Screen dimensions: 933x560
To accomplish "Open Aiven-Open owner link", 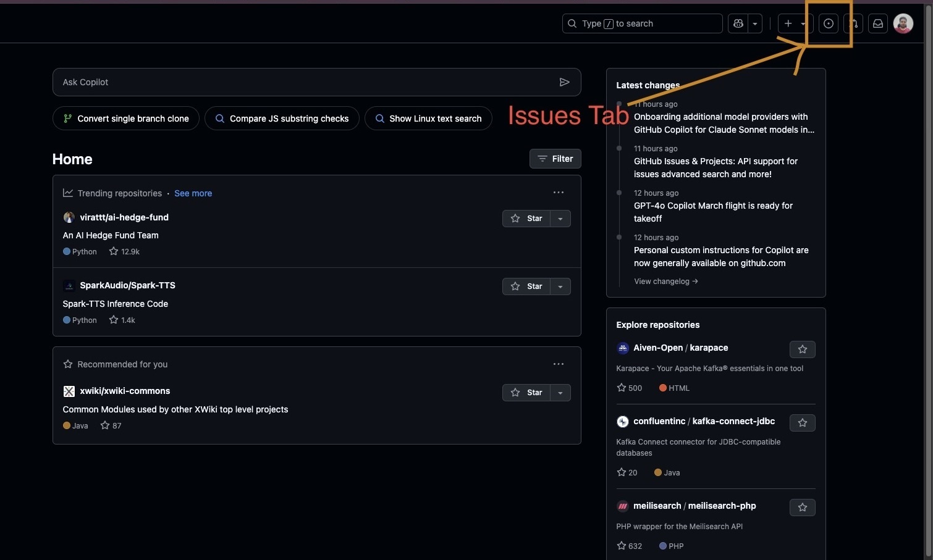I will (658, 348).
